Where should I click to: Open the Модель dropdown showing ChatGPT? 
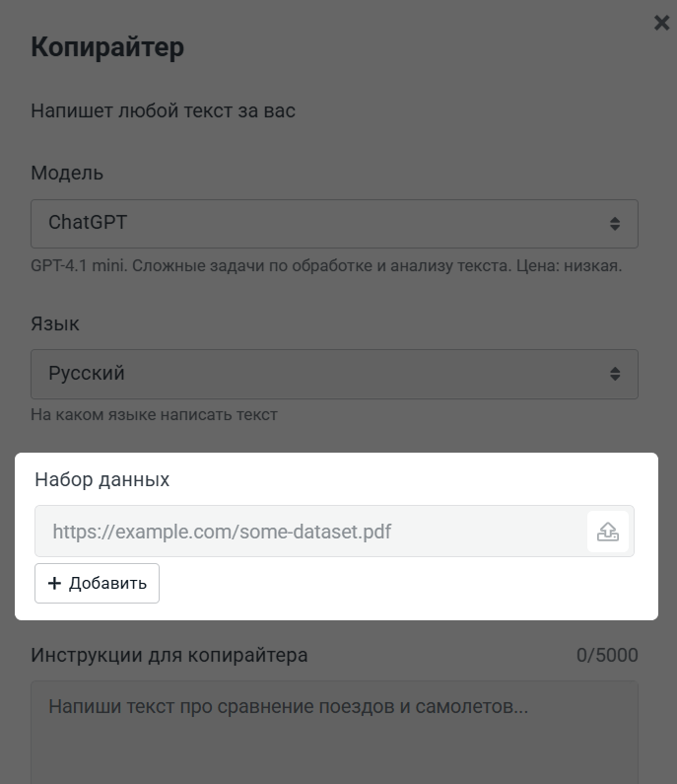334,224
